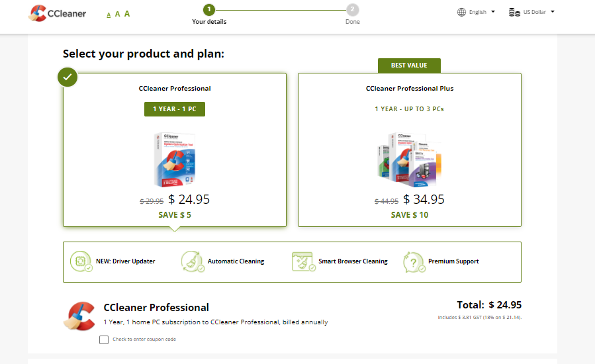The image size is (595, 364).
Task: Click the Premium Support question icon
Action: pyautogui.click(x=414, y=262)
